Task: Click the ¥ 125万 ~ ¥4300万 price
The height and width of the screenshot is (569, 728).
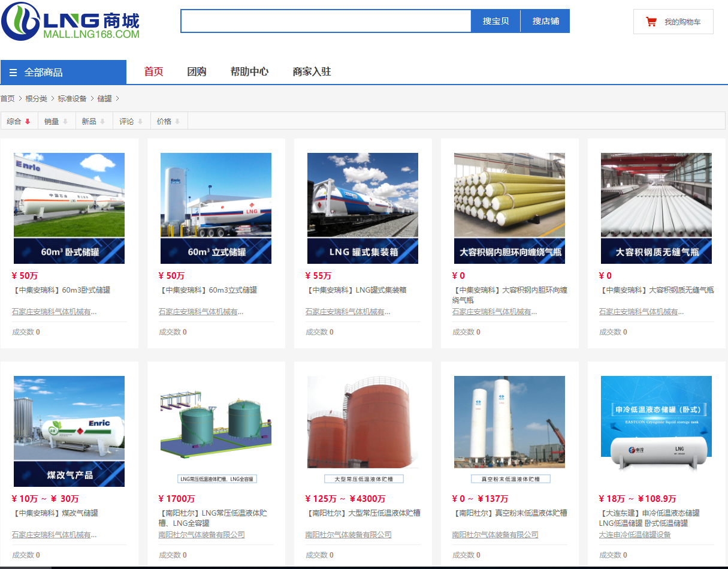Action: pyautogui.click(x=345, y=499)
